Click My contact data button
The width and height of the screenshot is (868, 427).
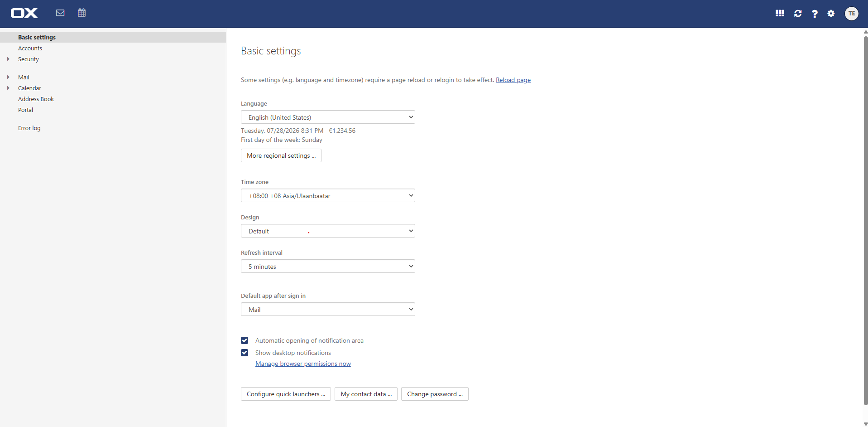click(366, 394)
